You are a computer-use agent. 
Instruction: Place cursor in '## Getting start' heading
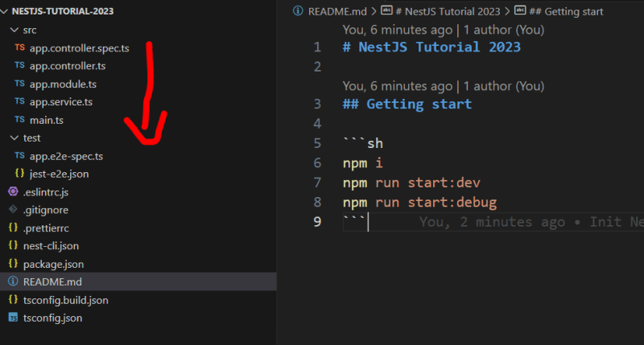pos(407,105)
